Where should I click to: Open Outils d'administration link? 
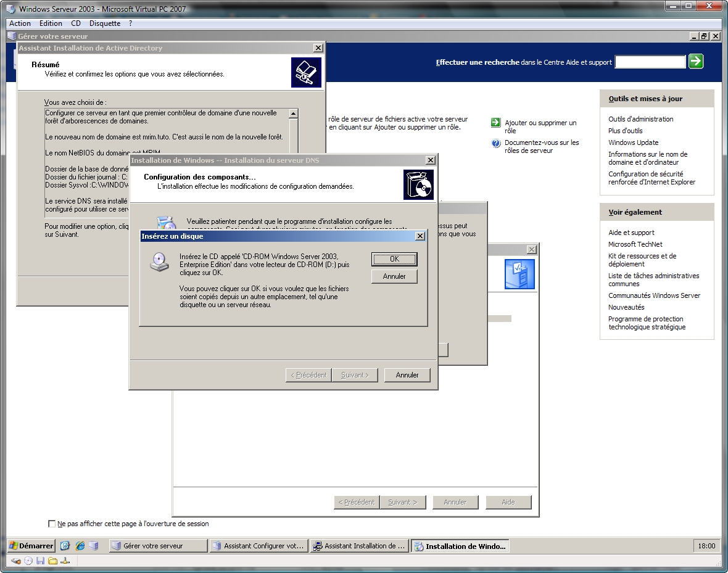[641, 119]
